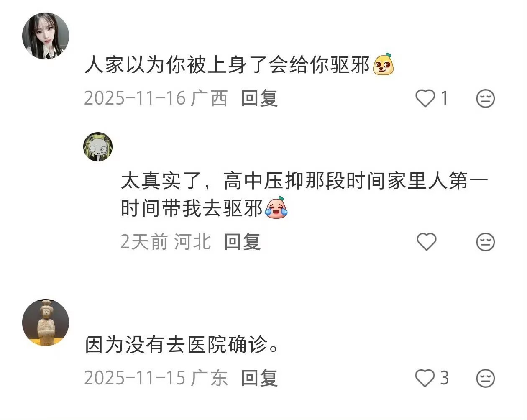Reply to the 2天前 Hebei comment

[x=242, y=242]
